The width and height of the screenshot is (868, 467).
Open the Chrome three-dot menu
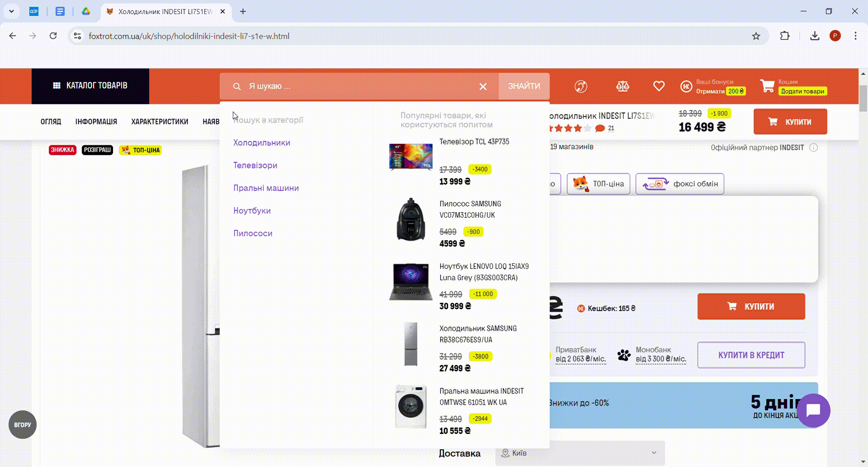pos(855,36)
